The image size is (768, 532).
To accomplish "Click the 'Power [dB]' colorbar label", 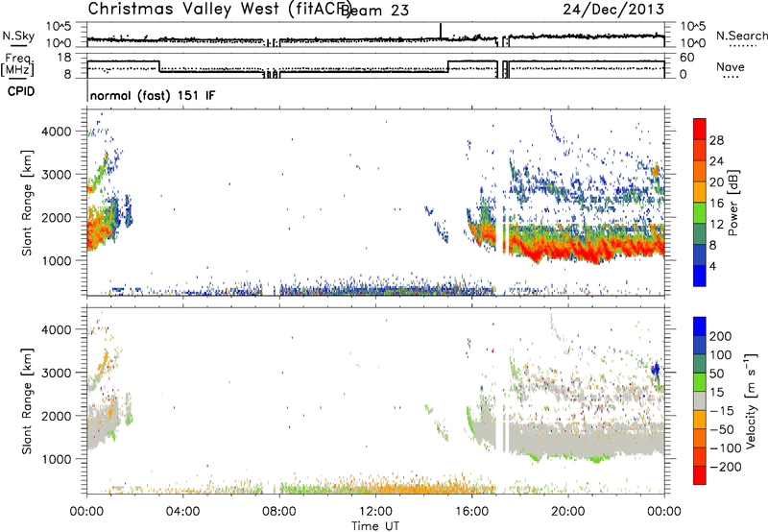I will (732, 203).
